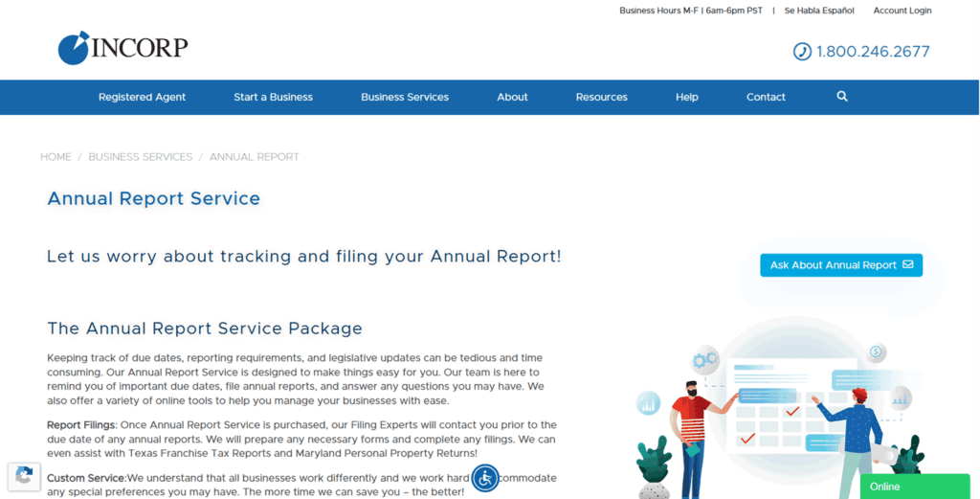Open the accessibility wheelchair icon

(485, 478)
